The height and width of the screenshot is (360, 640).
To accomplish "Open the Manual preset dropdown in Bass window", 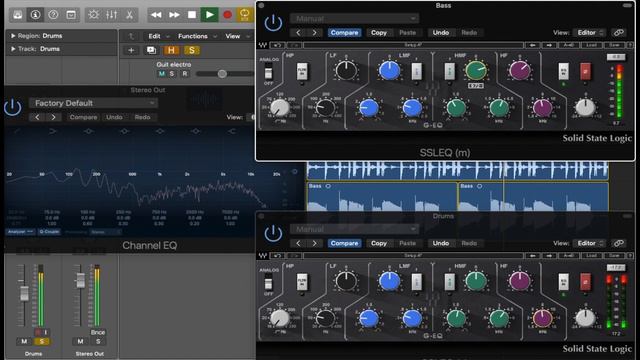I will coord(354,19).
